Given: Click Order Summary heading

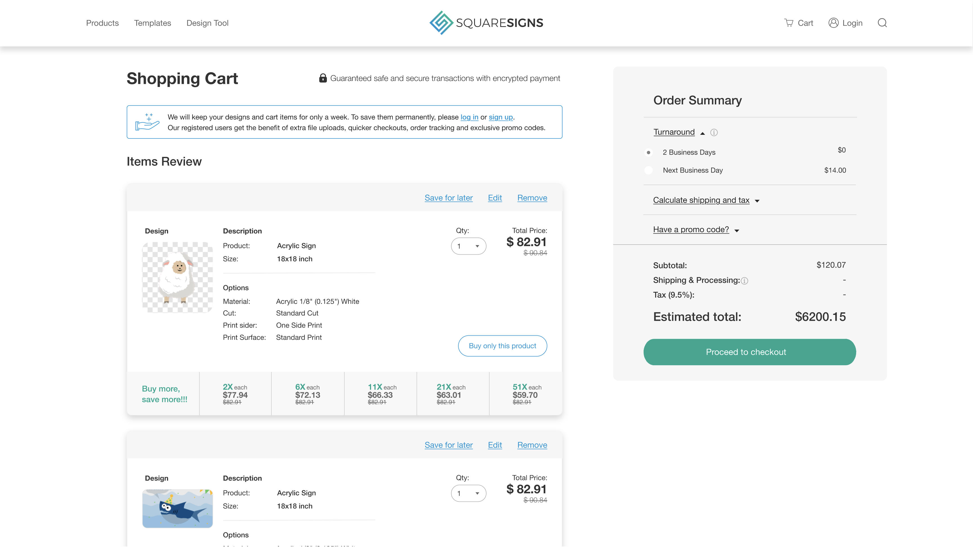Looking at the screenshot, I should (697, 100).
